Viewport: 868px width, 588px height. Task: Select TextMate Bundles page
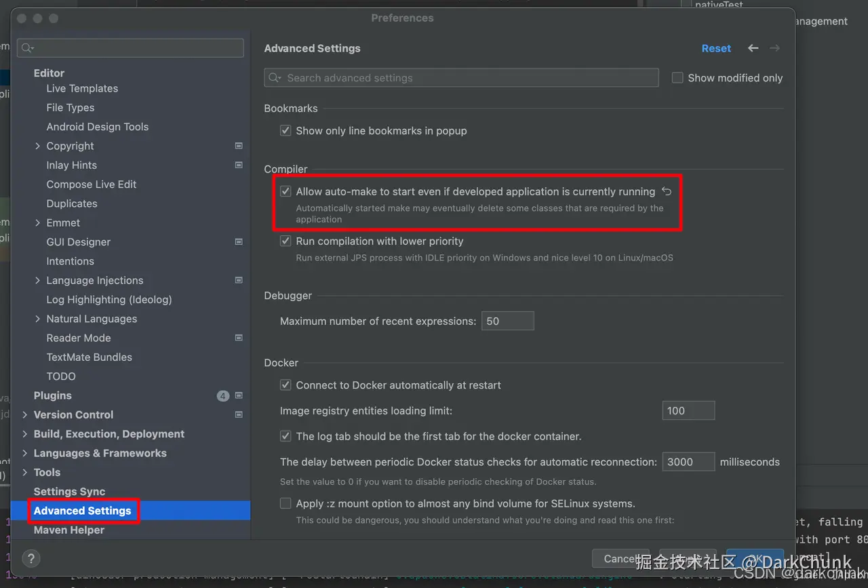[89, 357]
